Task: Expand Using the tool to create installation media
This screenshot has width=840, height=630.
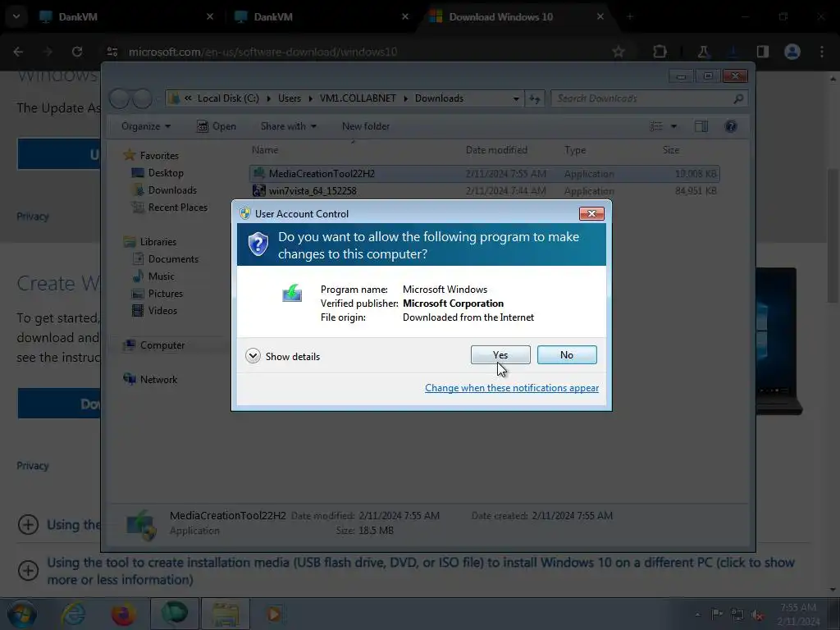Action: pyautogui.click(x=29, y=571)
